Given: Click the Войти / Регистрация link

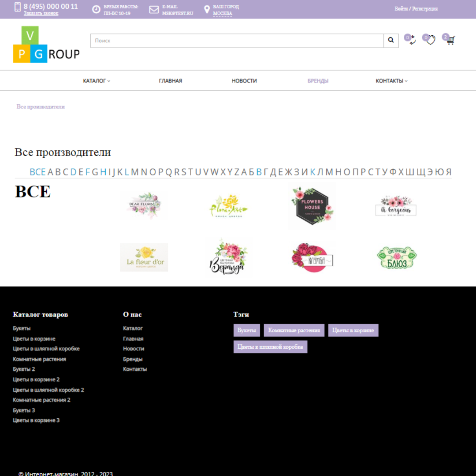Looking at the screenshot, I should point(416,9).
